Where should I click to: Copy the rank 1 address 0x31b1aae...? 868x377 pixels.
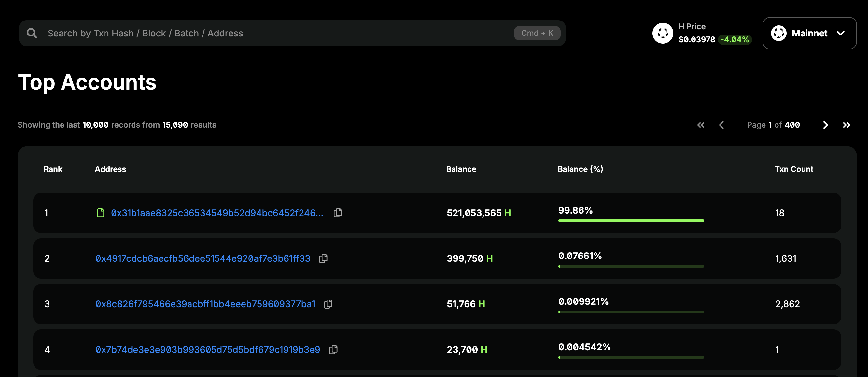pyautogui.click(x=338, y=213)
